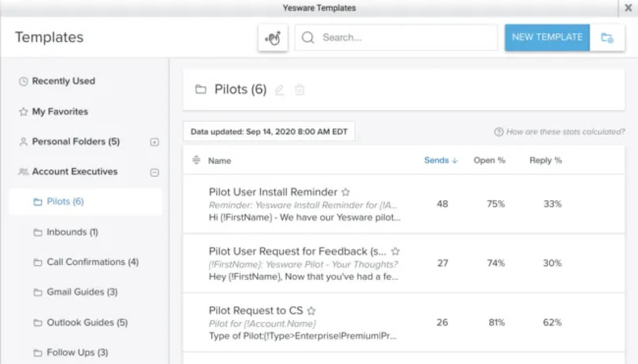Click the 26 sends value
The width and height of the screenshot is (638, 364).
[442, 322]
